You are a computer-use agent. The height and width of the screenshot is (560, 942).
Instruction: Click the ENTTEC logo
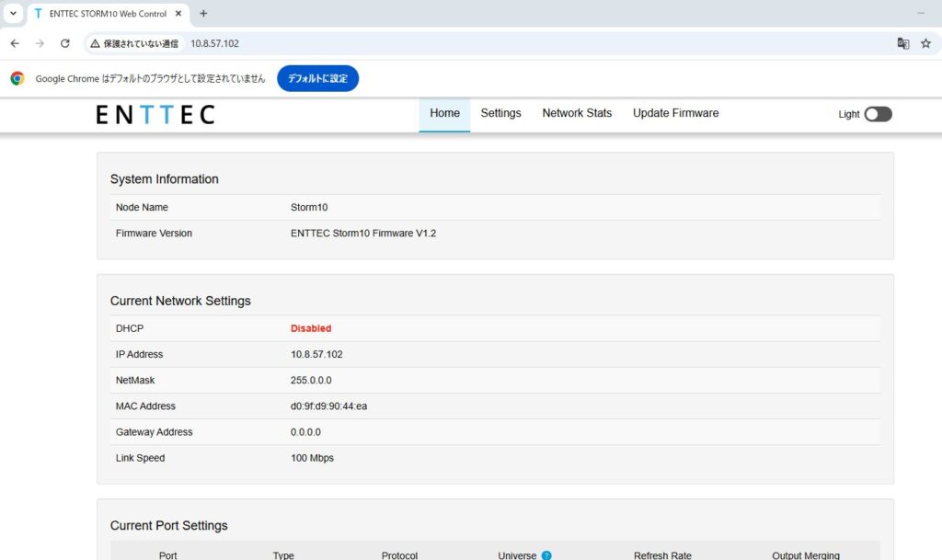click(155, 114)
